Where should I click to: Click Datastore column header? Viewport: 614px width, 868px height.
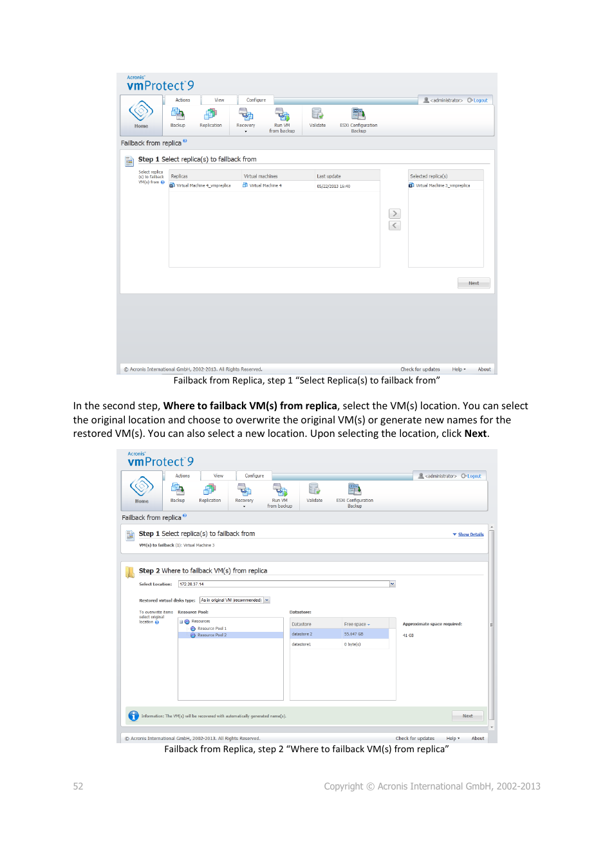[316, 624]
